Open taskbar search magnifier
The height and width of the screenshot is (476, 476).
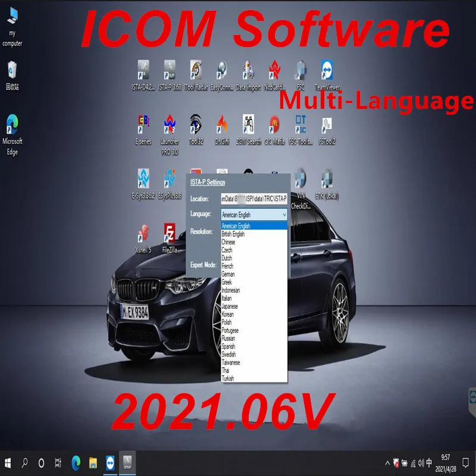pos(24,464)
